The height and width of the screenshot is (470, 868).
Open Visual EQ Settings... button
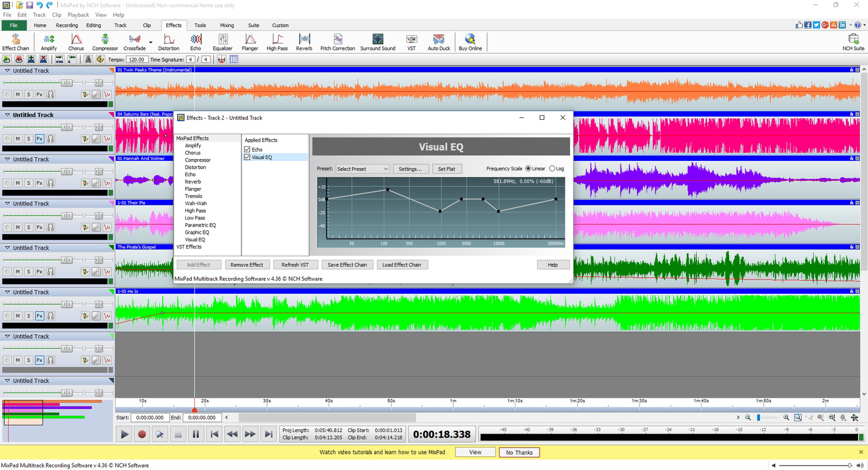(410, 169)
